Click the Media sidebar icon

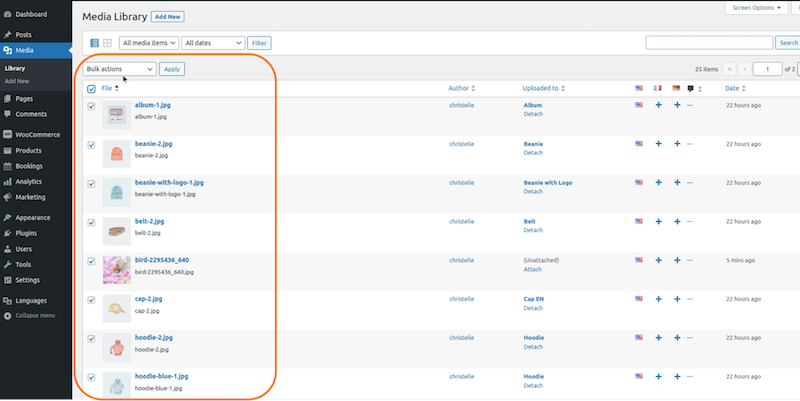pyautogui.click(x=7, y=51)
